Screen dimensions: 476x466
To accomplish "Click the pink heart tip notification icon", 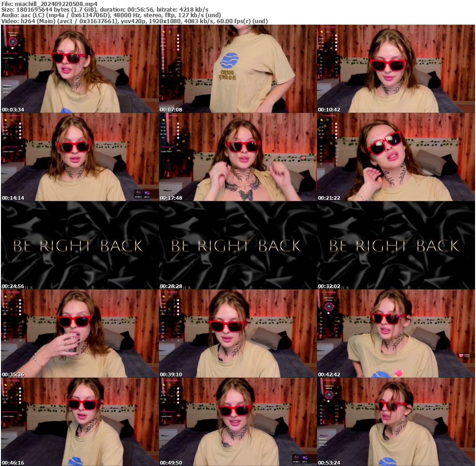I will [461, 355].
